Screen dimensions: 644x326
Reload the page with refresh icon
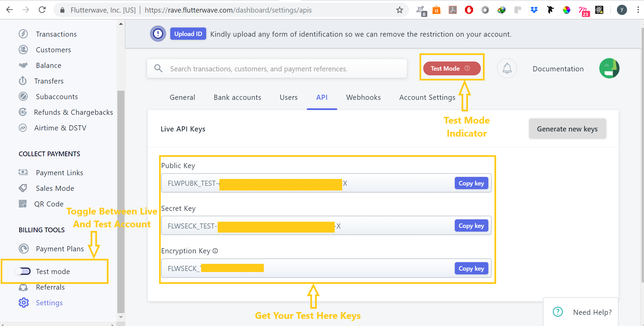click(42, 10)
